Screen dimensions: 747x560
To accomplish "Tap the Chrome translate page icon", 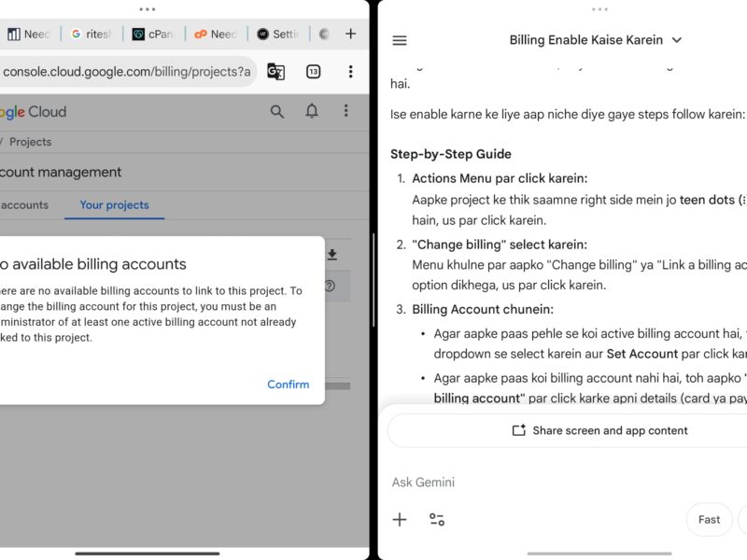I will coord(275,72).
